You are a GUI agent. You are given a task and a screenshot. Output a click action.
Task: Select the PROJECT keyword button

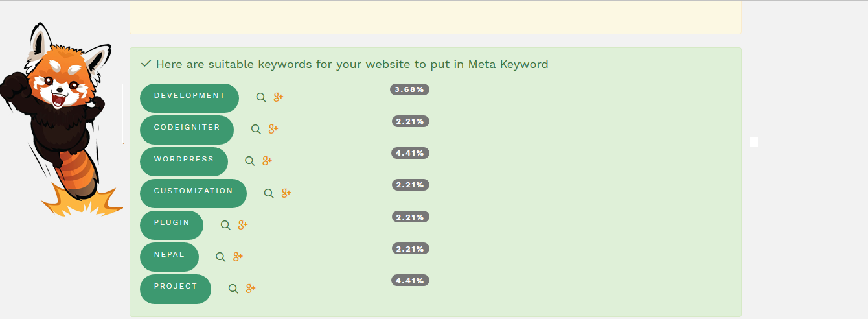click(x=176, y=289)
